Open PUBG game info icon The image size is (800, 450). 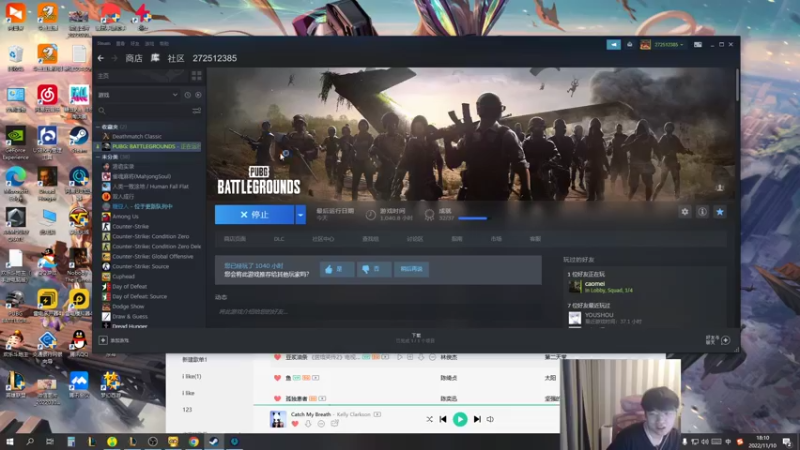tap(702, 212)
